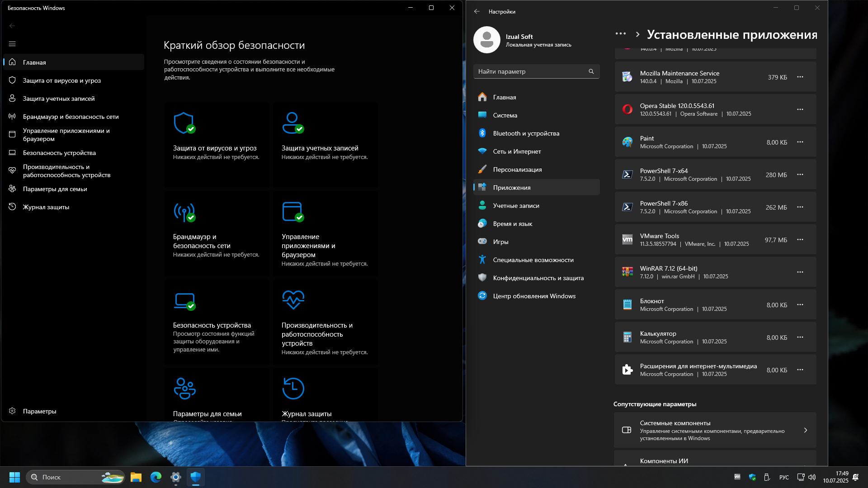Open Центр обновления Windows in Settings
Image resolution: width=868 pixels, height=488 pixels.
coord(537,296)
